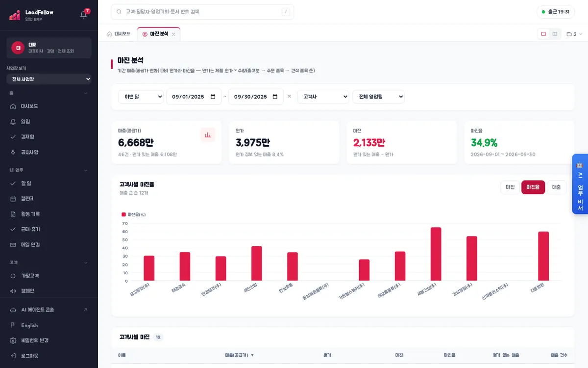Go to 알림 in the sidebar
588x368 pixels.
(x=49, y=121)
